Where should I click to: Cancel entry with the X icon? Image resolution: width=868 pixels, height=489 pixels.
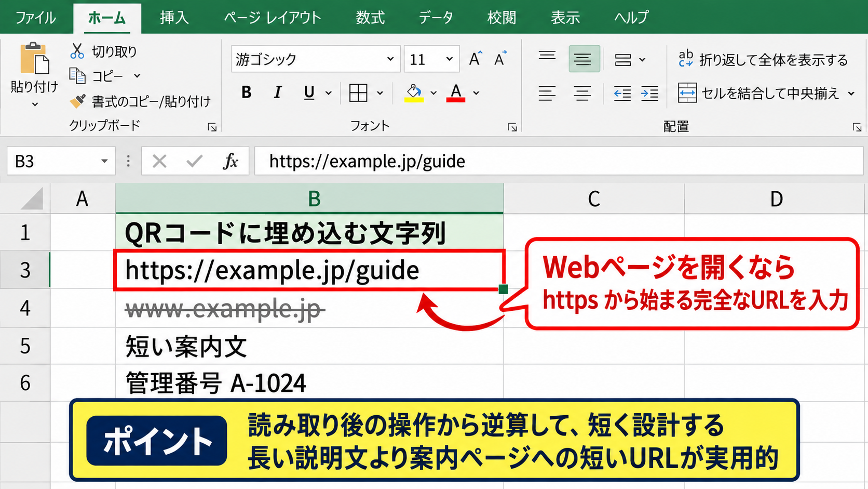(x=159, y=161)
